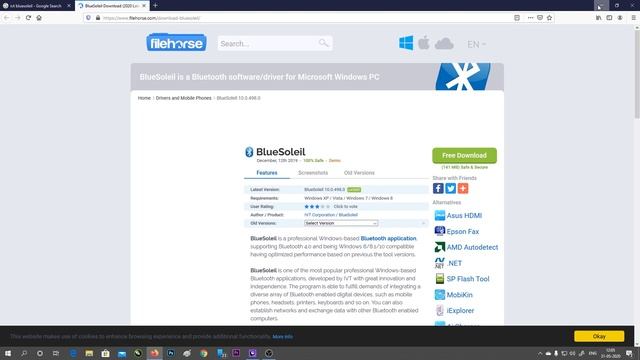Select the Apple Mac platform icon
The height and width of the screenshot is (360, 640).
click(x=424, y=43)
